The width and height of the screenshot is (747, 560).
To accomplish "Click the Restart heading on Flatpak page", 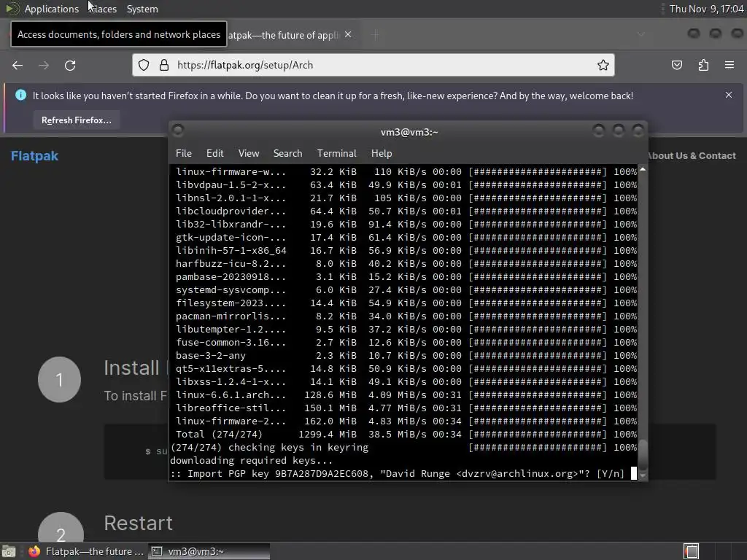I will pyautogui.click(x=138, y=523).
